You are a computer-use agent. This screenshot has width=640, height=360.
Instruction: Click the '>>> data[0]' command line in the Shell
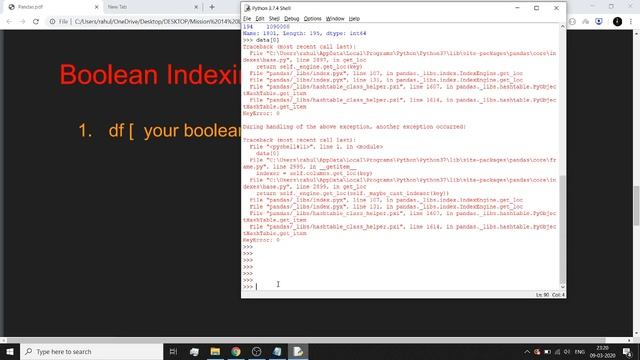point(261,40)
